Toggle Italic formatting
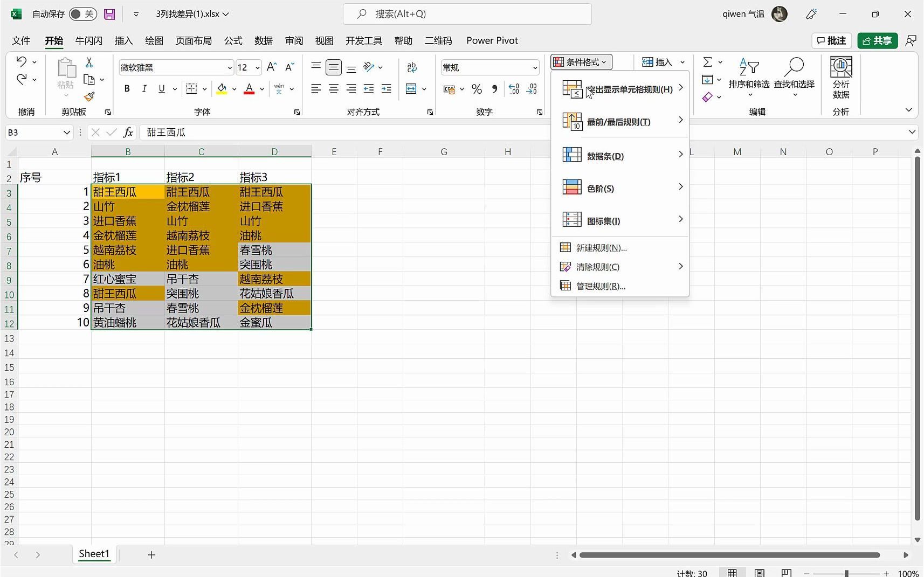Viewport: 924px width, 577px height. tap(144, 89)
